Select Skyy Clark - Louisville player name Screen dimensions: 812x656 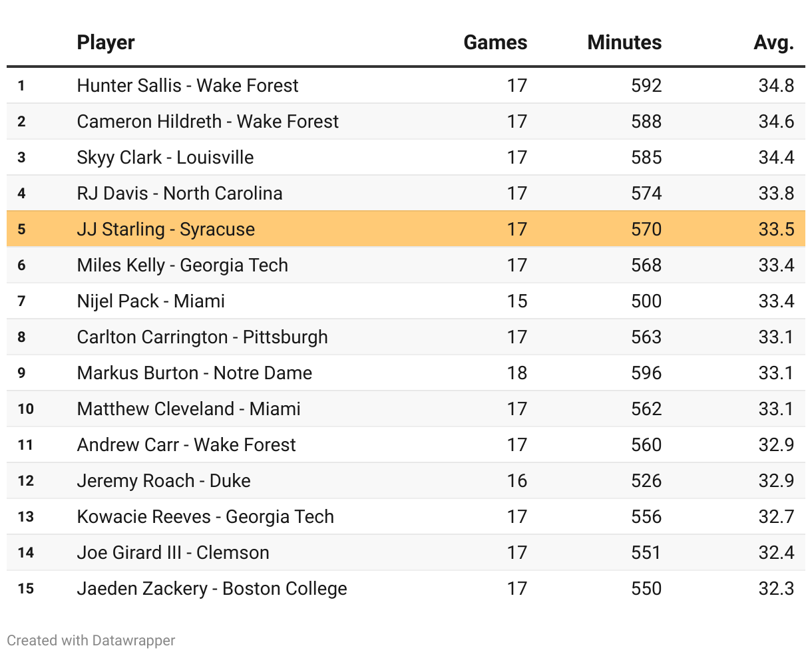tap(165, 158)
